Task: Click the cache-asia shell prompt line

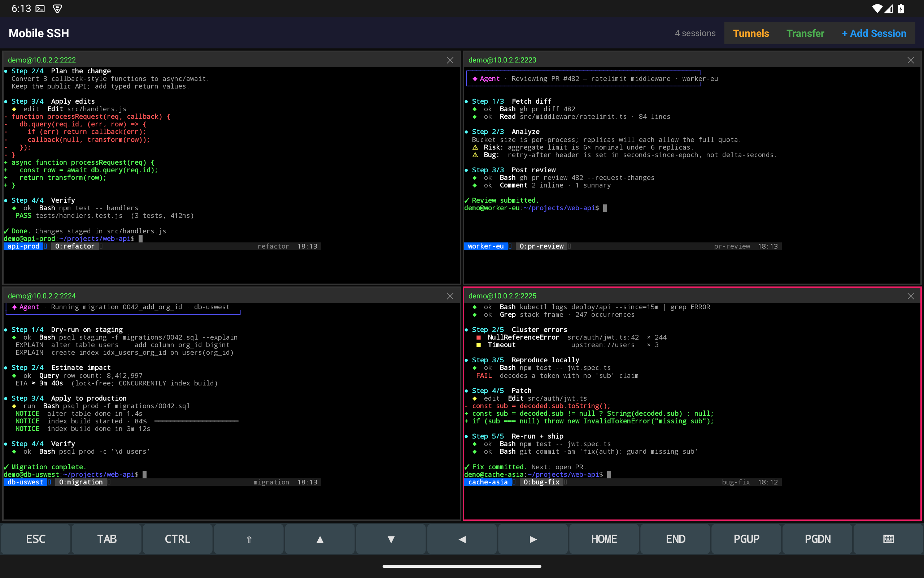Action: click(537, 474)
